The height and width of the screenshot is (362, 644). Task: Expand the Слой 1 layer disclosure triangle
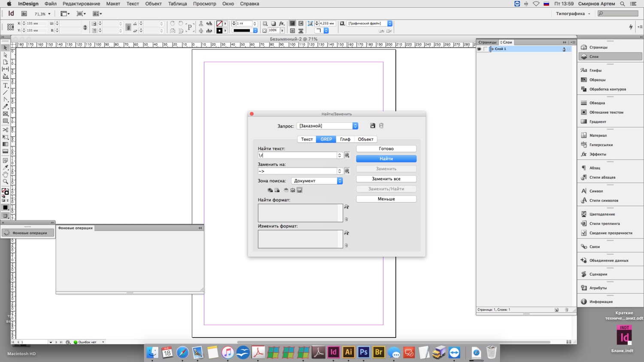click(492, 49)
